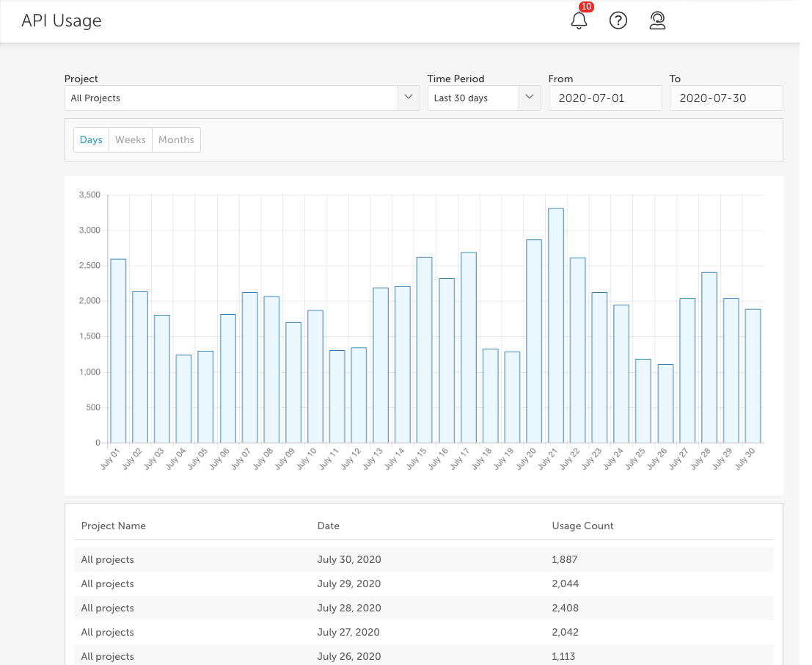Click the Usage Count column header

point(582,526)
